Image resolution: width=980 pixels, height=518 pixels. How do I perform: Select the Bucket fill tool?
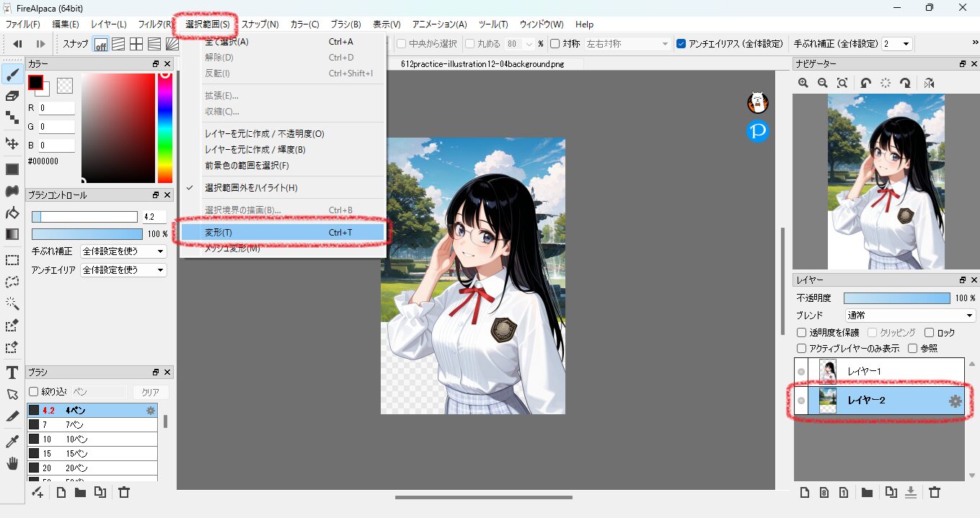coord(12,213)
